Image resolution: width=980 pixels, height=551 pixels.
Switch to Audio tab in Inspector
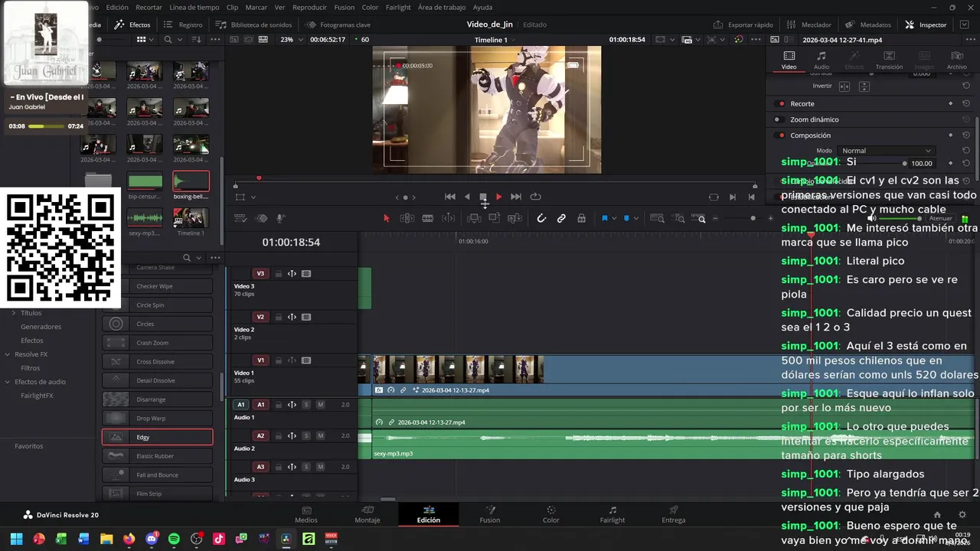[821, 60]
